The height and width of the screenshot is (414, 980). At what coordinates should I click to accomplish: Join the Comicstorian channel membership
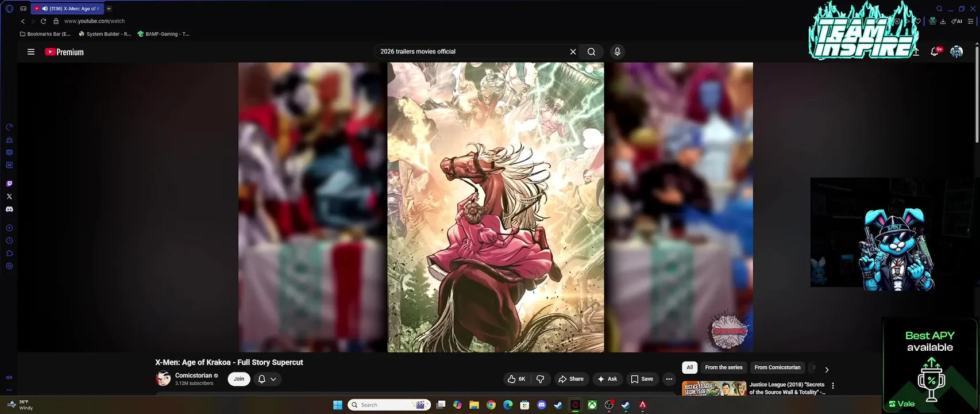239,379
